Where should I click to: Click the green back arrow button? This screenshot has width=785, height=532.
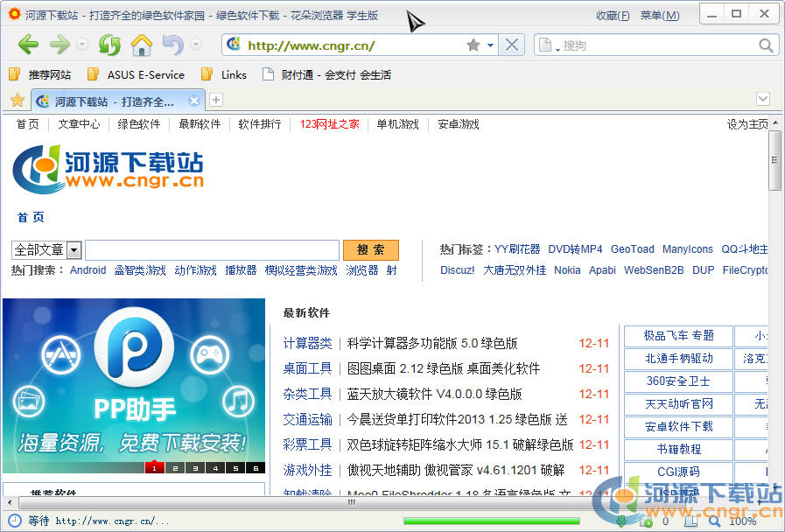tap(28, 45)
